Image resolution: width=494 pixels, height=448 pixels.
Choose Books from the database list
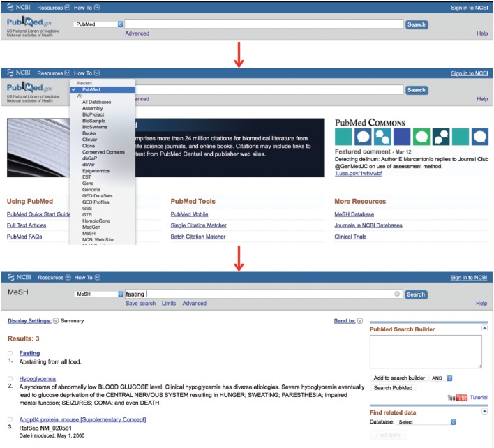click(x=89, y=133)
